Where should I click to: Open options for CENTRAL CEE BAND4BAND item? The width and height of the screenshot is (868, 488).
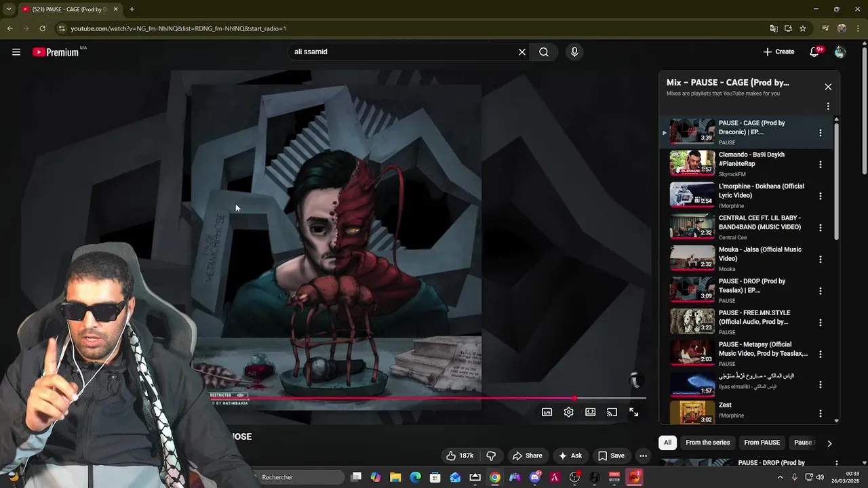[821, 228]
